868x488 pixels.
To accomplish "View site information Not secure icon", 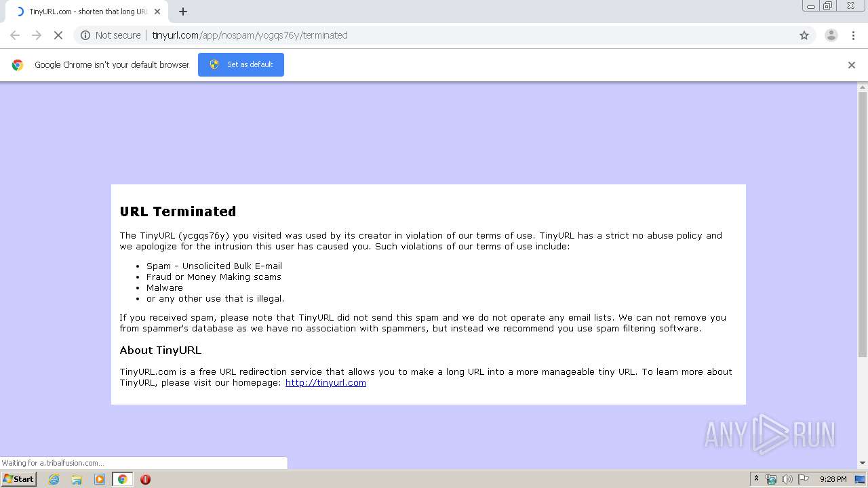I will coord(85,35).
